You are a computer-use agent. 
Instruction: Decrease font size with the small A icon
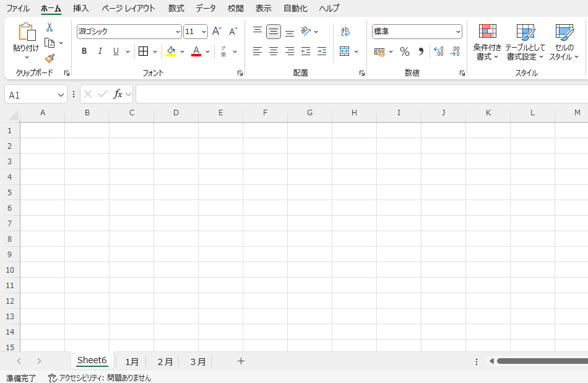coord(233,31)
